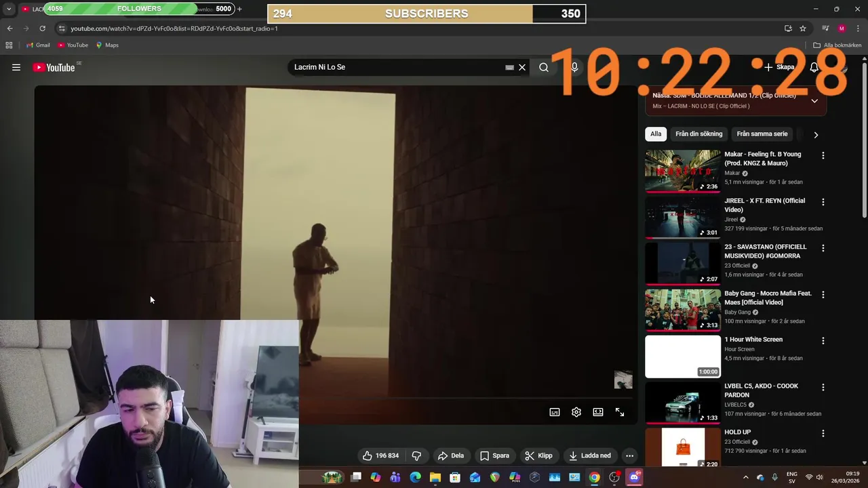Open YouTube bookmark in bookmarks bar
The width and height of the screenshot is (868, 488).
point(73,45)
